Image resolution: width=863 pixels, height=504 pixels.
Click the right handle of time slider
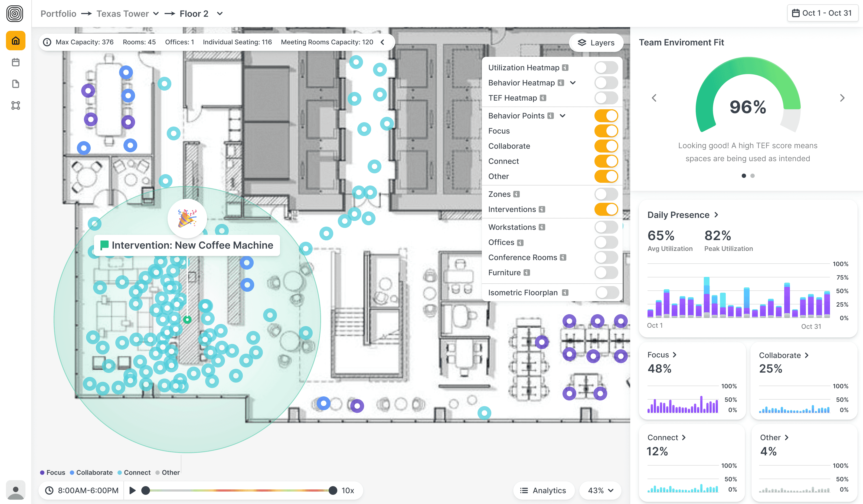[332, 490]
